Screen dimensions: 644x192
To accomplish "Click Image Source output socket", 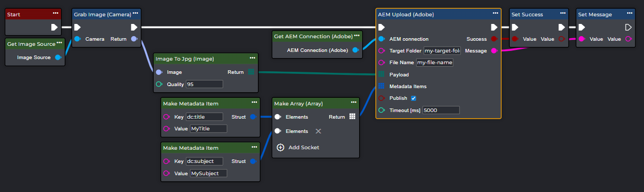I will pos(58,58).
